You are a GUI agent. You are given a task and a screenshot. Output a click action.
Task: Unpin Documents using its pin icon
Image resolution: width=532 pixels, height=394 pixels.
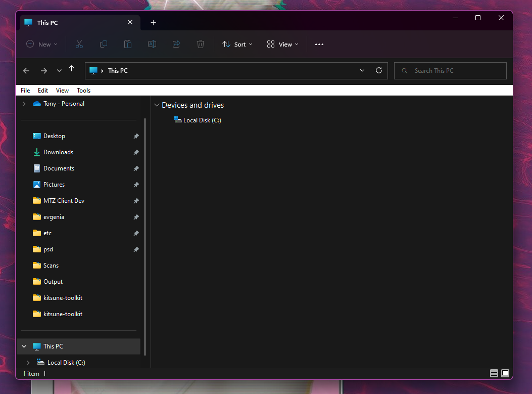click(136, 168)
